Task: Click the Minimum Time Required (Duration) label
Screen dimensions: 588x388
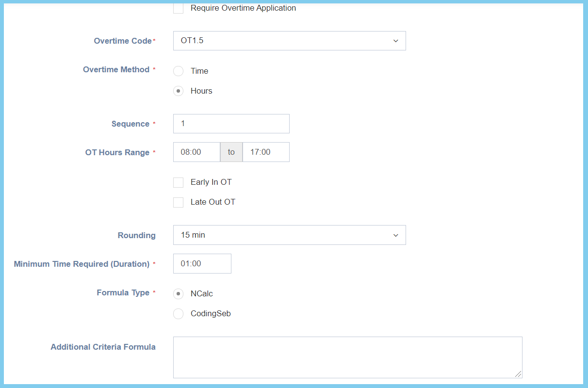Action: pyautogui.click(x=82, y=264)
